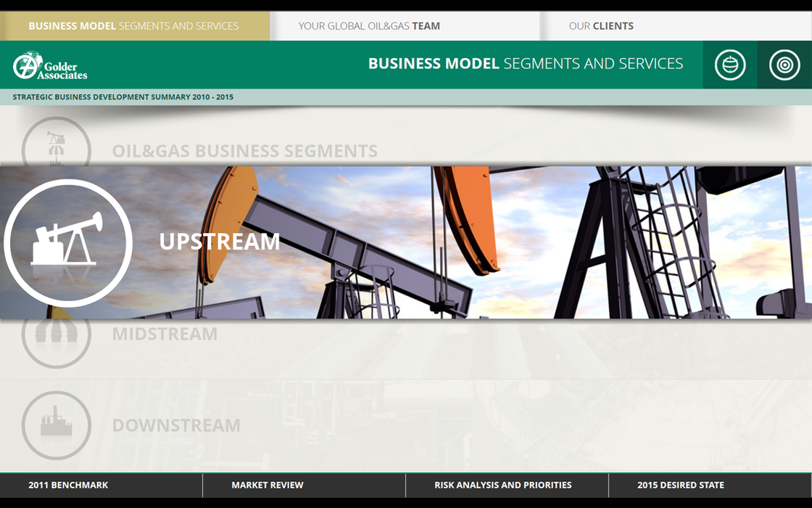Image resolution: width=812 pixels, height=508 pixels.
Task: Click Strategic Business Development Summary subtitle
Action: coord(123,97)
